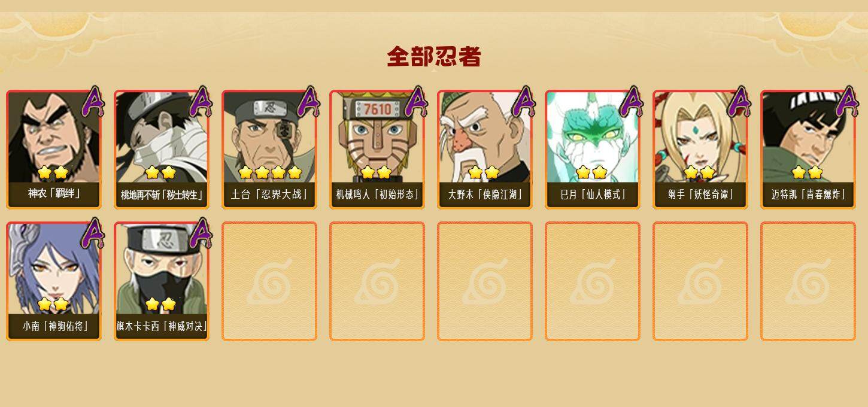Choose the 土台「忍界大战」 four-star card
Screen dimensions: 868x407
coord(269,150)
